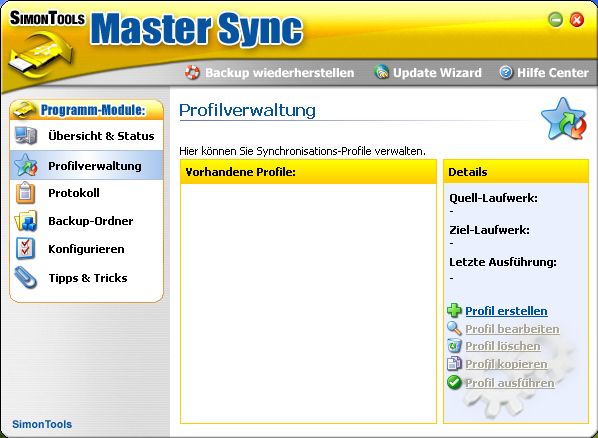Click the Quell-Laufwerk label in Details
The image size is (598, 438).
493,198
